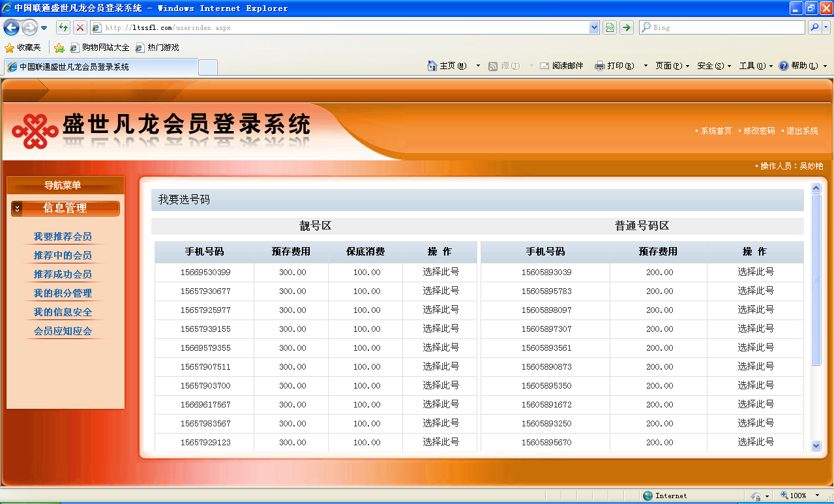Click the 普通号码区 section heading
The width and height of the screenshot is (834, 504).
pos(642,226)
